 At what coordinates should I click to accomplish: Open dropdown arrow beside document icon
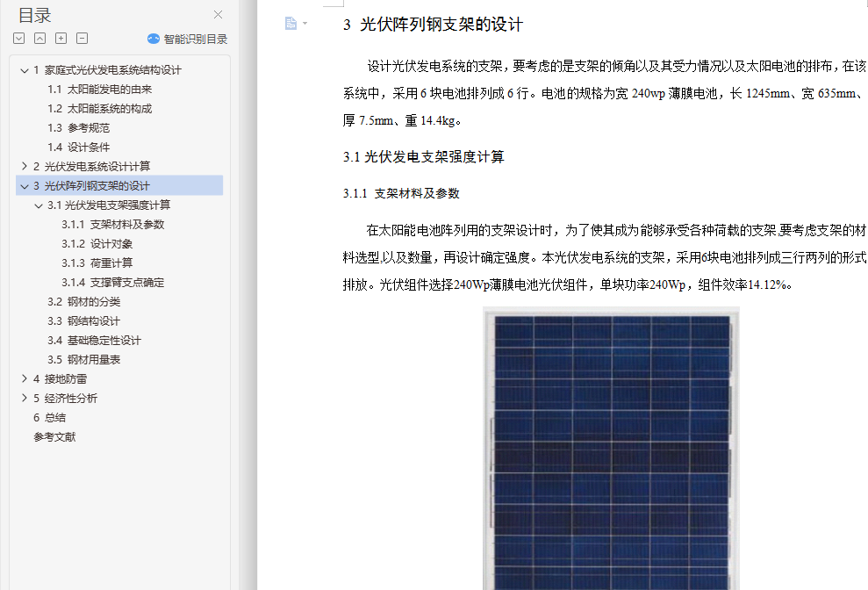[305, 24]
